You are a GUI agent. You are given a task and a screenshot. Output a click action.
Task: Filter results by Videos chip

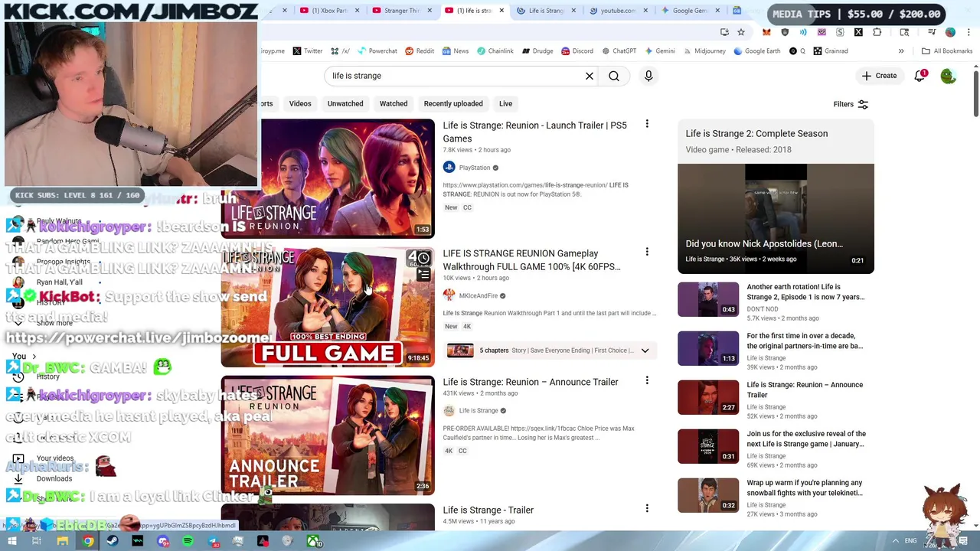click(300, 103)
